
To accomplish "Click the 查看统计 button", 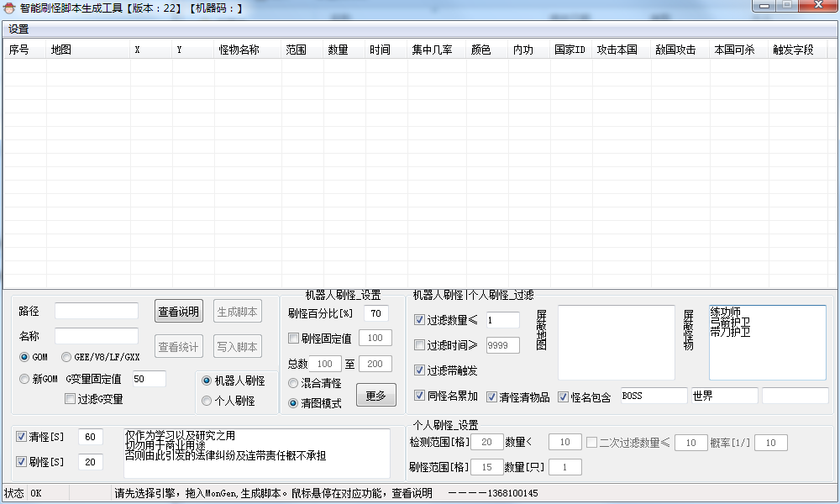I will (179, 347).
